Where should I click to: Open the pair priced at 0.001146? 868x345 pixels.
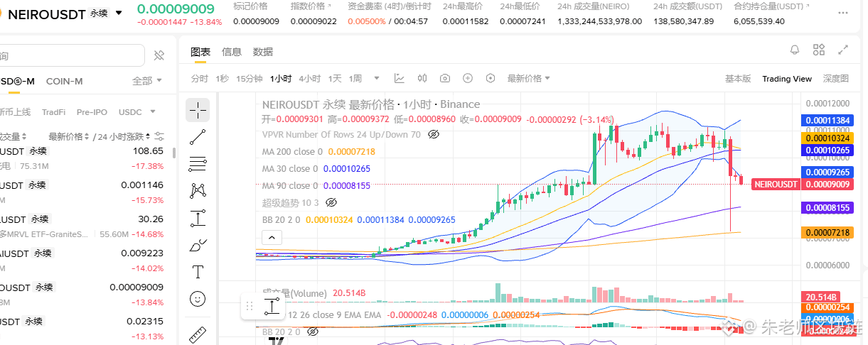[x=84, y=192]
